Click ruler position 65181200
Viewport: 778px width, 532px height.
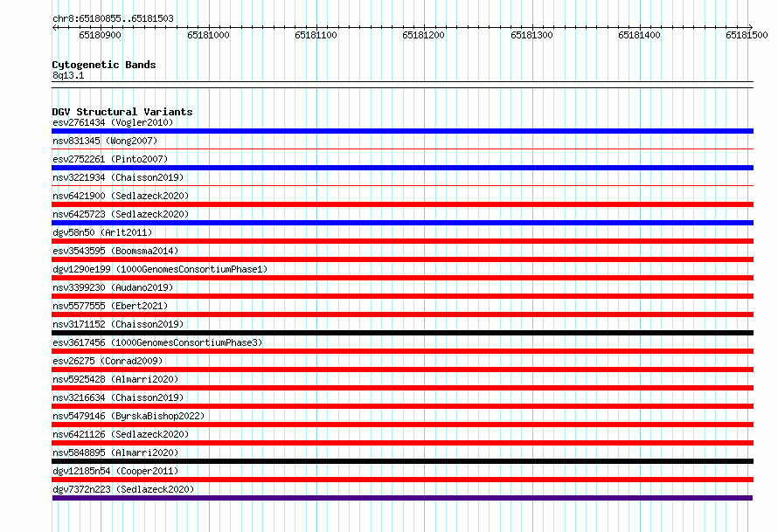tap(424, 35)
